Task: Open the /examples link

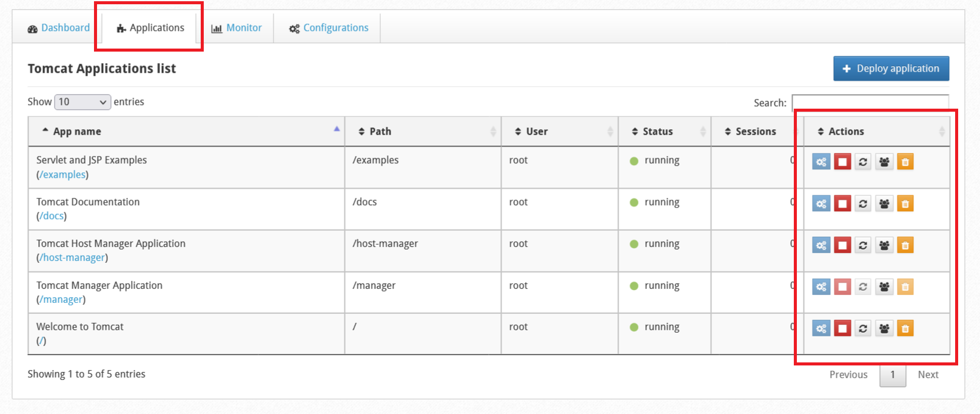Action: coord(62,175)
